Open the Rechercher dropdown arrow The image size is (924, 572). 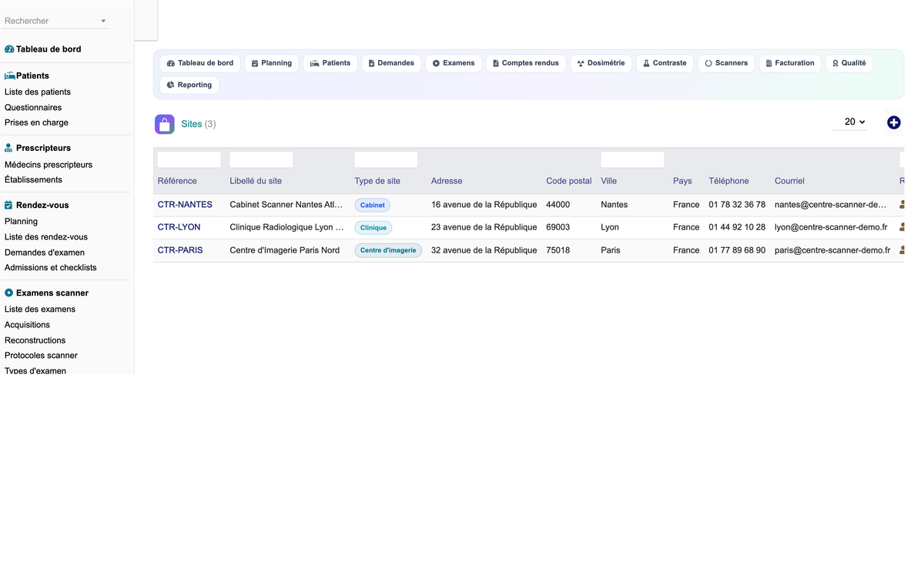click(x=103, y=22)
